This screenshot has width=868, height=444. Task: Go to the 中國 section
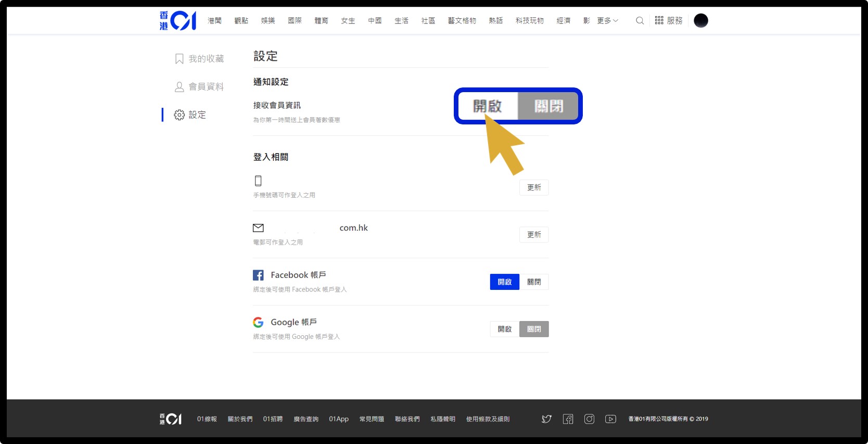coord(375,21)
